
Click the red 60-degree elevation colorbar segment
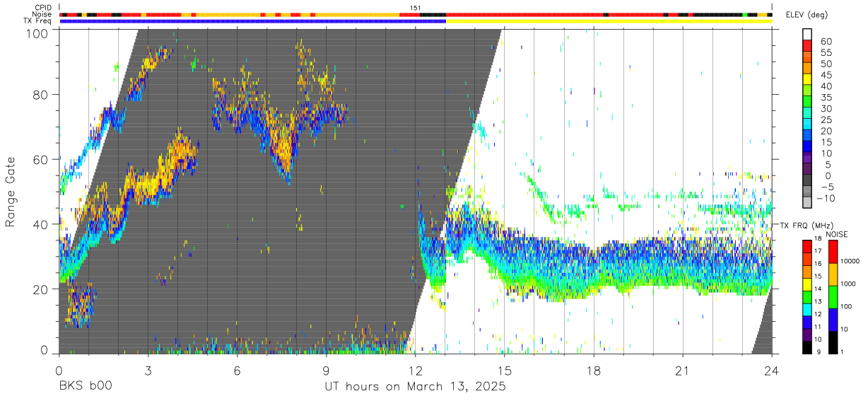808,45
